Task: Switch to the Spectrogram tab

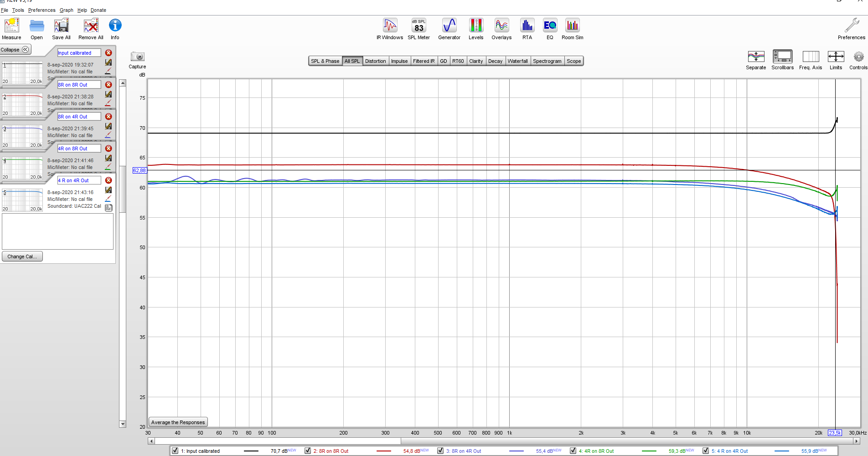Action: click(x=548, y=61)
